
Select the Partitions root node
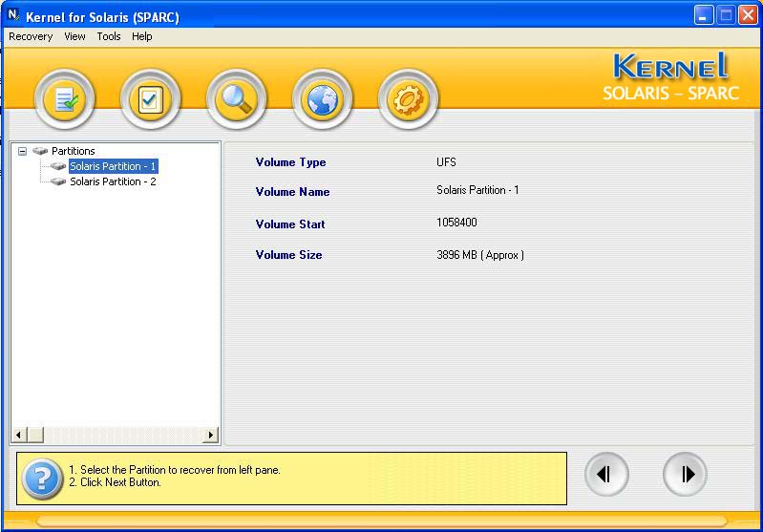[73, 151]
